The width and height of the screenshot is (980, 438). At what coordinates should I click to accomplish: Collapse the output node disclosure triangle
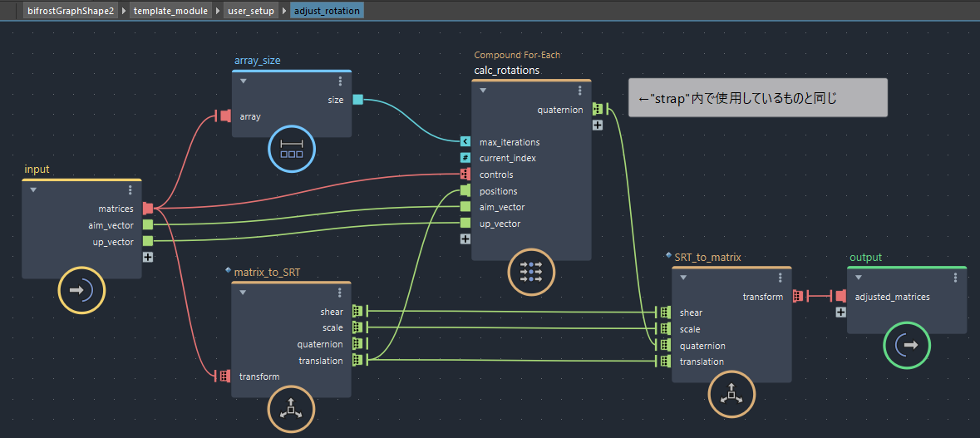tap(859, 278)
